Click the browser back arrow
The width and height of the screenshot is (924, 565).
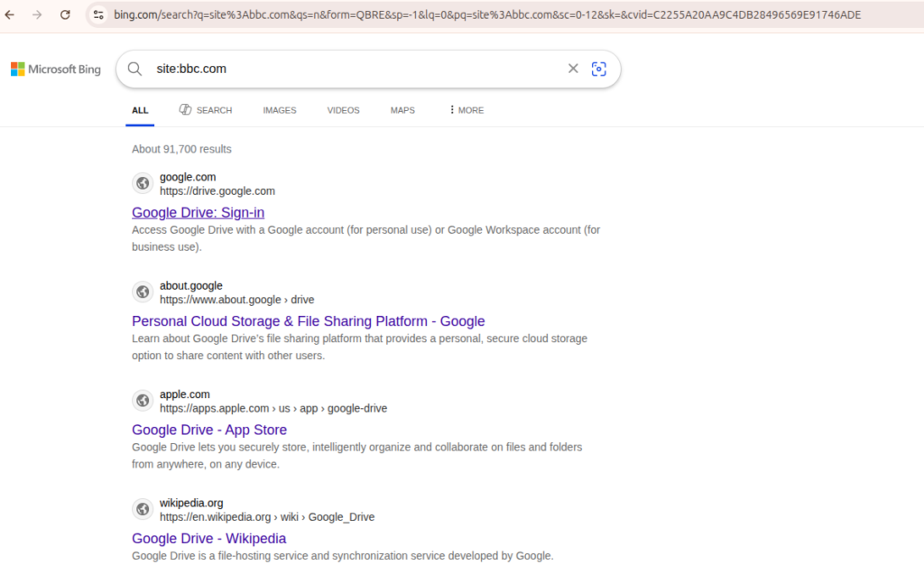10,14
